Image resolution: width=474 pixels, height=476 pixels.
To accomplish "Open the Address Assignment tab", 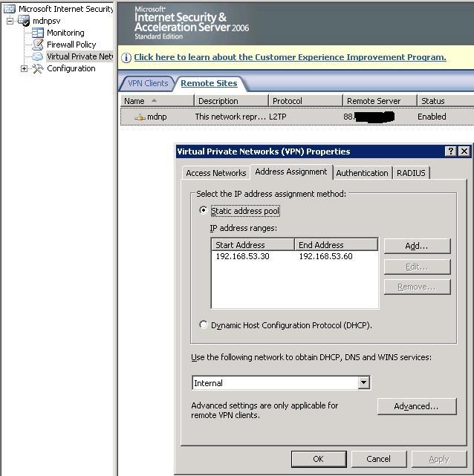I will 291,172.
